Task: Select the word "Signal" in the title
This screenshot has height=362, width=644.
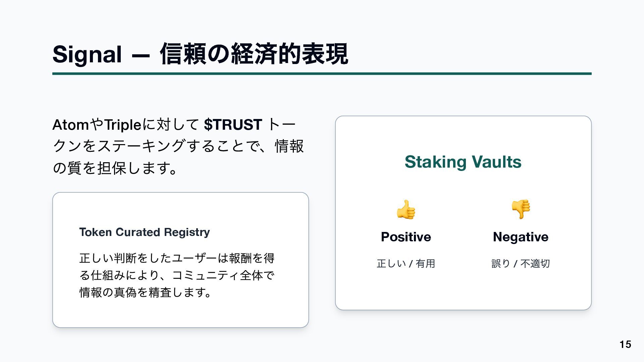Action: coord(87,54)
